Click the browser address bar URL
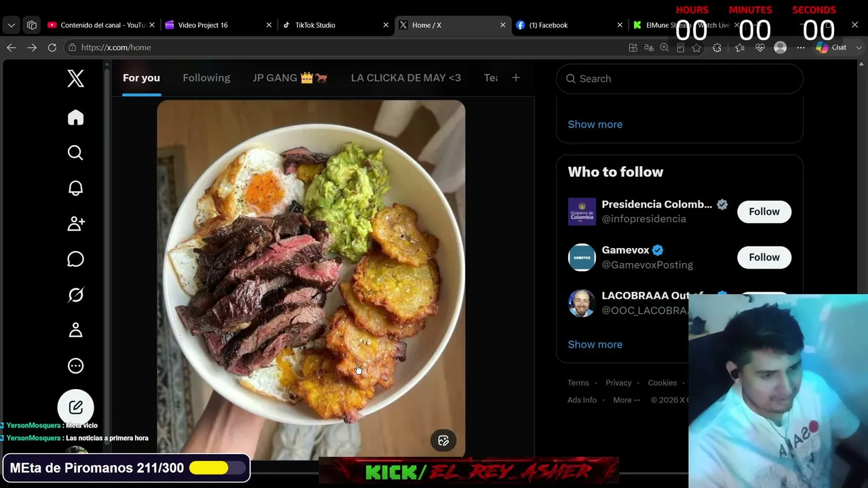The height and width of the screenshot is (488, 868). (x=116, y=47)
